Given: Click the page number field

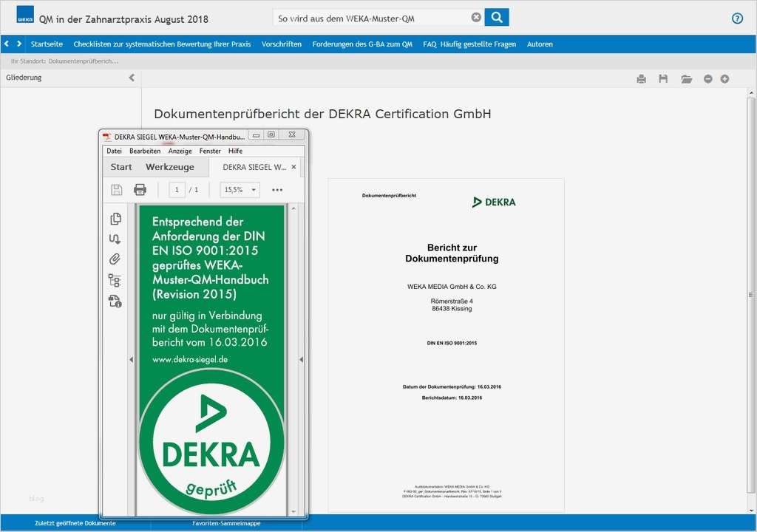Looking at the screenshot, I should [x=177, y=190].
